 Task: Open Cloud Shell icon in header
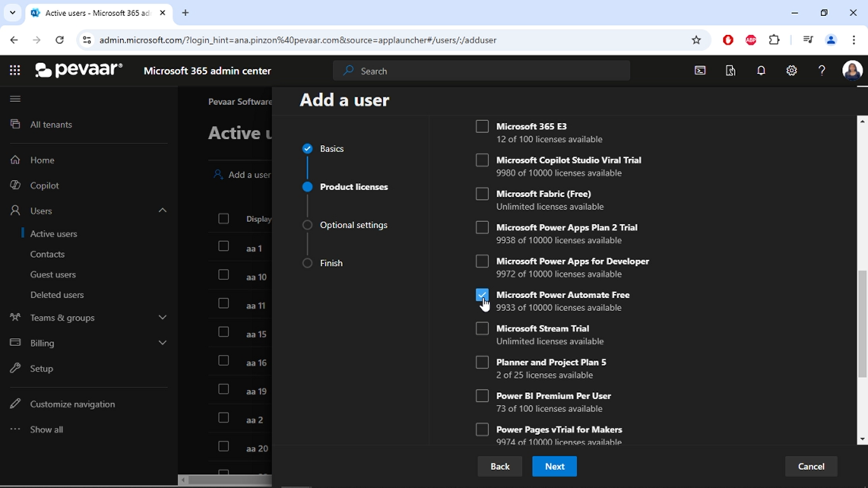700,71
